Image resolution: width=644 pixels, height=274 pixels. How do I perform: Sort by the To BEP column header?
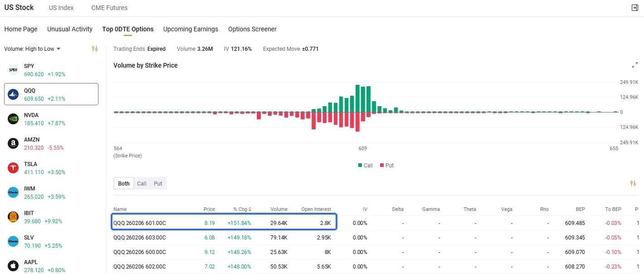coord(613,209)
